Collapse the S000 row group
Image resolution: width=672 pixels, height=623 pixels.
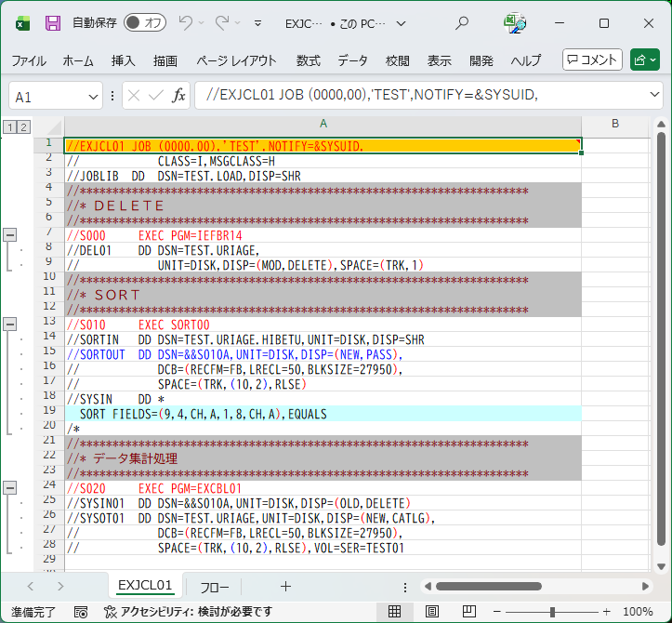(11, 234)
